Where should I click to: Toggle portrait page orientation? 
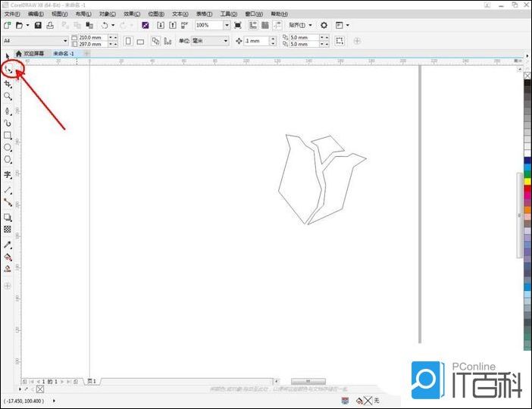[127, 41]
